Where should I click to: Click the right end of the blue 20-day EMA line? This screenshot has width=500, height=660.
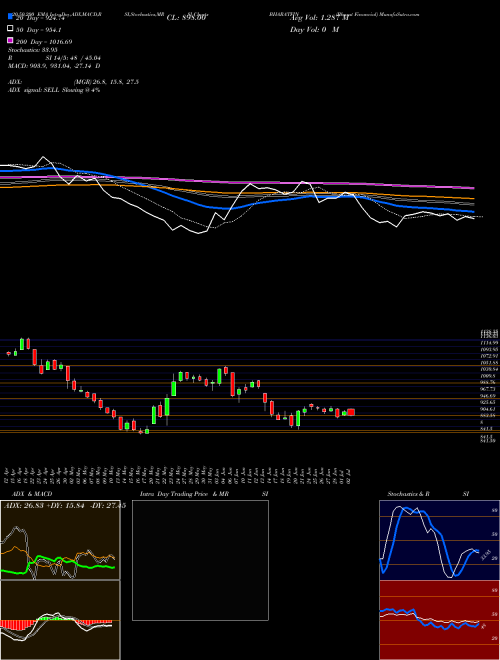[x=474, y=212]
